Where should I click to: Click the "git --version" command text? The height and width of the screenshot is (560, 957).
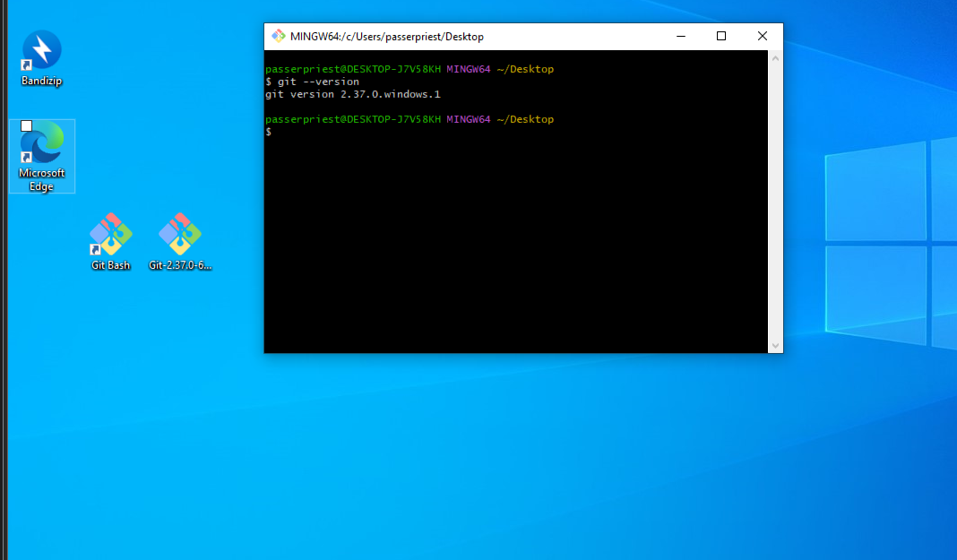318,82
